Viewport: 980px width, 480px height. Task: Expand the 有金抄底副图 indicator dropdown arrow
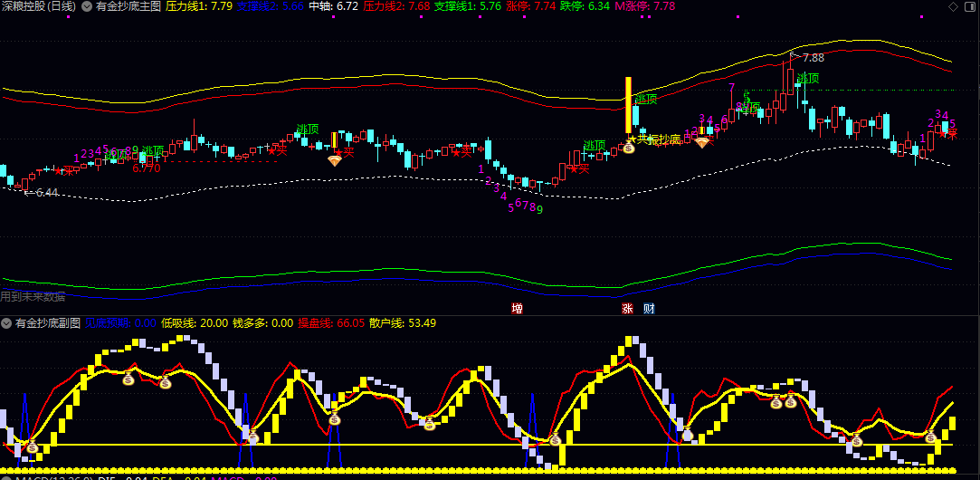pos(7,323)
